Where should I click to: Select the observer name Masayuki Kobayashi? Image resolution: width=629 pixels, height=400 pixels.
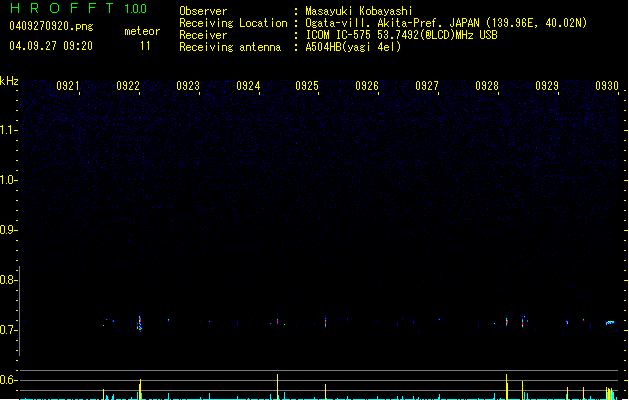359,11
